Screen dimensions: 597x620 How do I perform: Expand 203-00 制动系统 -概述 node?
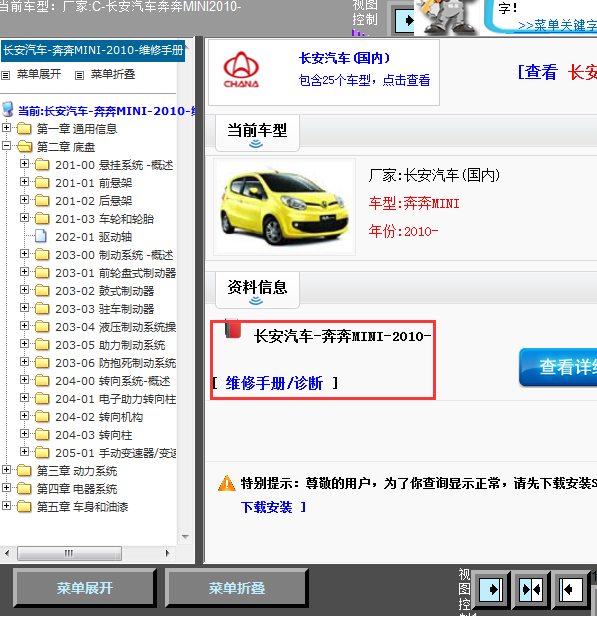click(x=24, y=253)
